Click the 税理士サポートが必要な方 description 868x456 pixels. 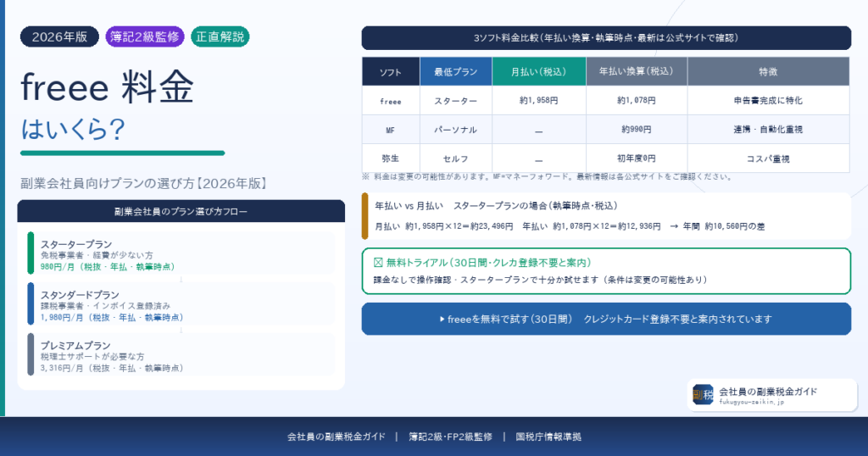[92, 356]
